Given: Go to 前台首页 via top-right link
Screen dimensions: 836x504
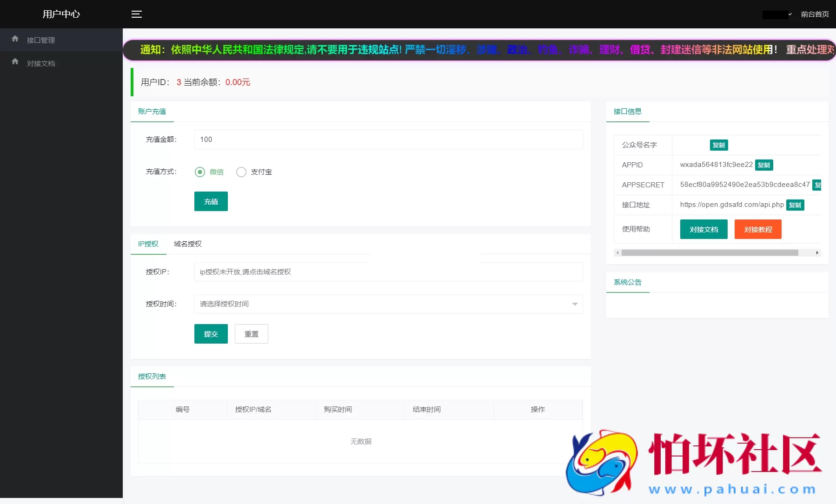Looking at the screenshot, I should (x=815, y=14).
